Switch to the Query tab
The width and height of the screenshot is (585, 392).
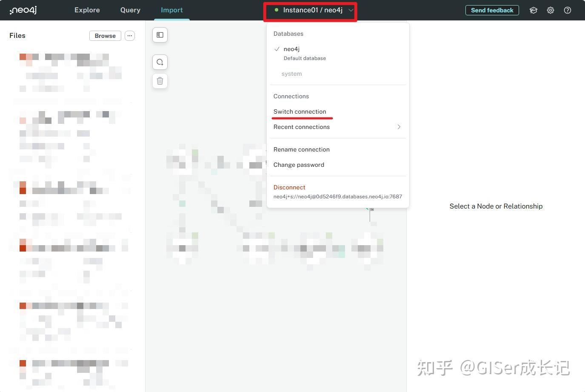pos(130,10)
